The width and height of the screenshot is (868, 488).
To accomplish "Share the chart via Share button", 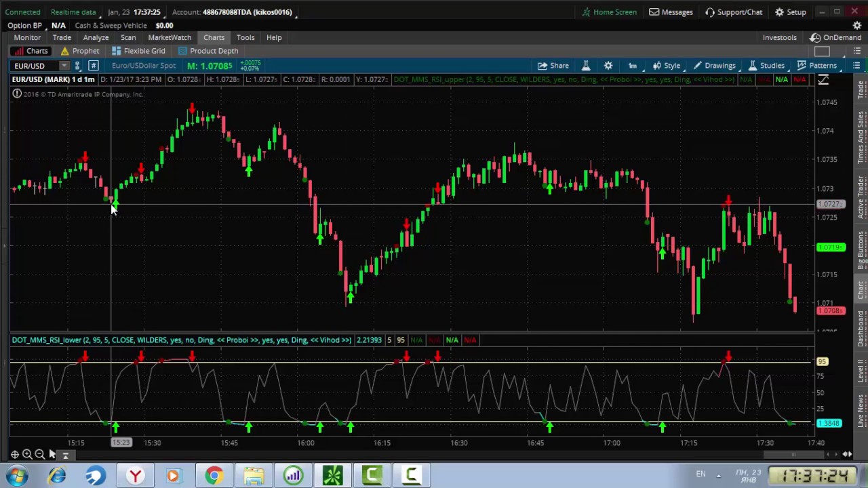I will pyautogui.click(x=553, y=66).
